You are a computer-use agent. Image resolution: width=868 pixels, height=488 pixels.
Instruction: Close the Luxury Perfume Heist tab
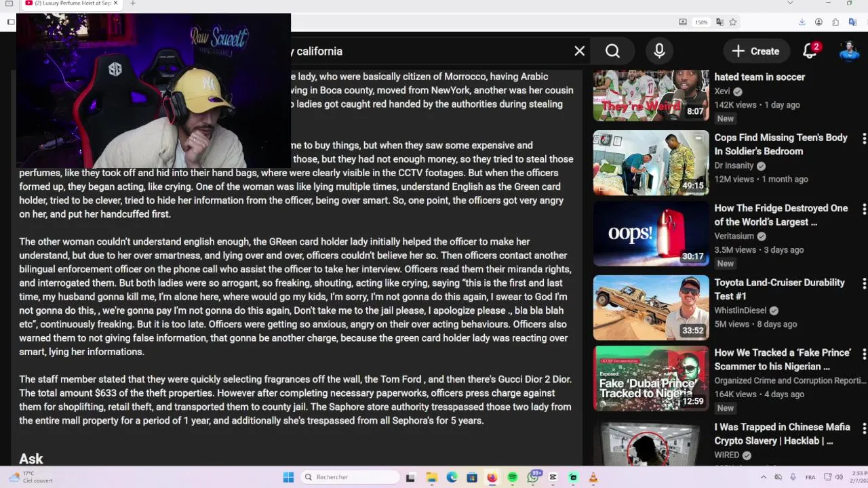tap(116, 3)
